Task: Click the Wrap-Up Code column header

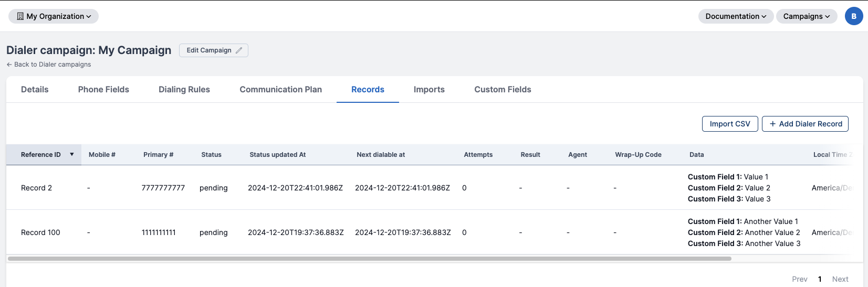Action: pyautogui.click(x=638, y=155)
